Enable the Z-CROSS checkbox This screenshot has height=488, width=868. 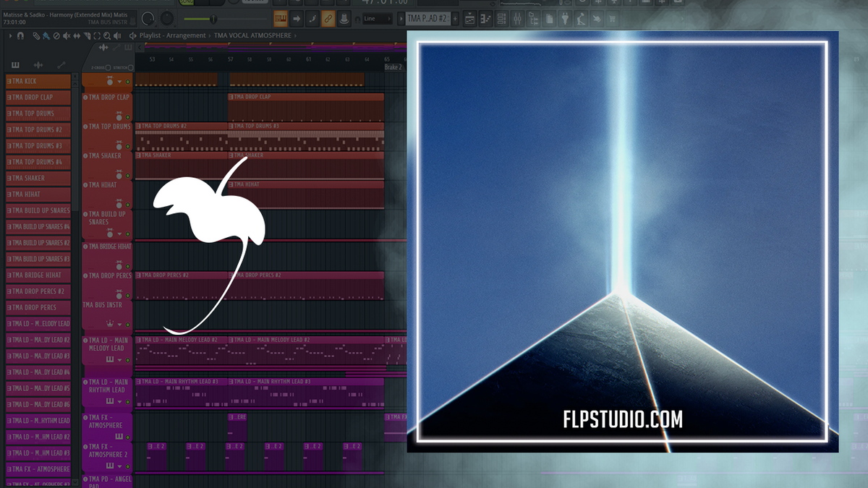coord(108,67)
